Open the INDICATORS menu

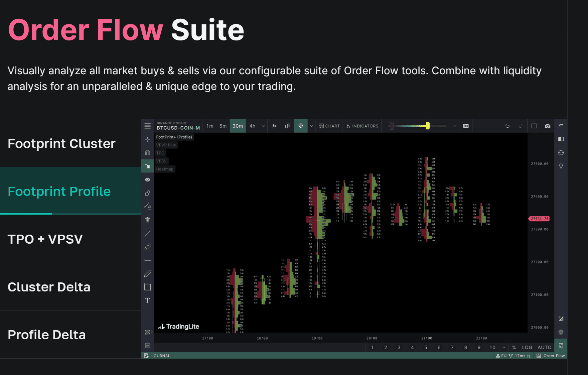tap(362, 126)
